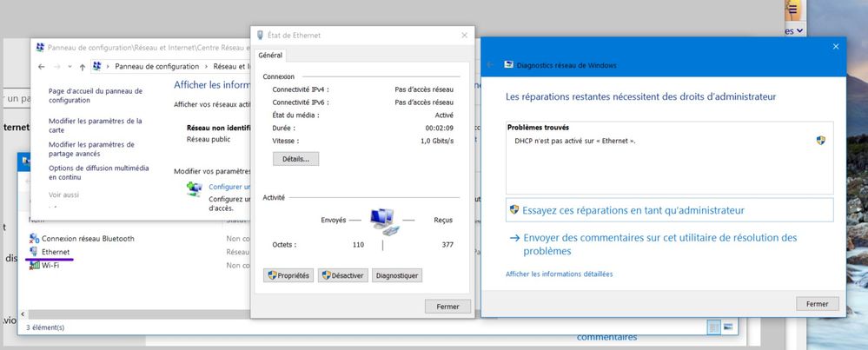Screen dimensions: 868x350
Task: Open Page d'accueil du panneau de configuration
Action: click(x=96, y=96)
